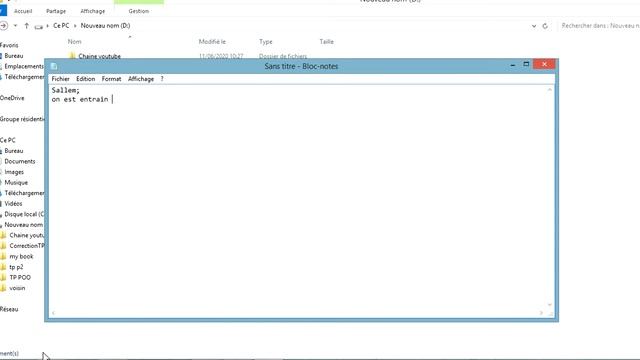Select CorrectionTP folder in the sidebar tree
Screen dimensions: 640x360
tap(26, 246)
